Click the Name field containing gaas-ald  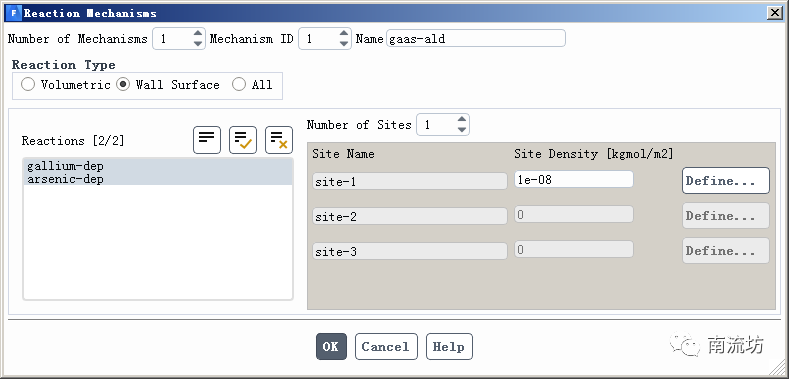coord(476,38)
